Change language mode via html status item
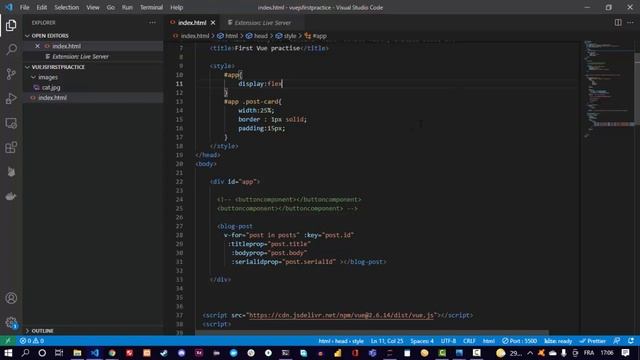The image size is (640, 360). [489, 341]
